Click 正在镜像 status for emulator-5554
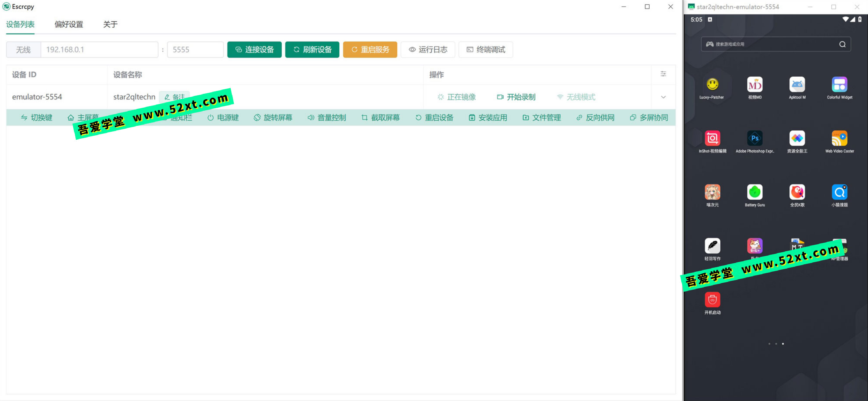Viewport: 868px width, 401px height. coord(457,97)
